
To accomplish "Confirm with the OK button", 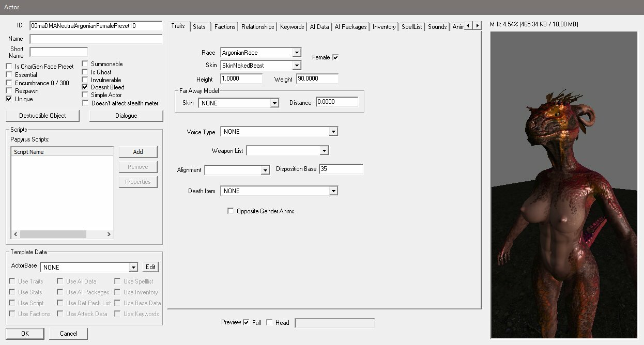I will (25, 334).
